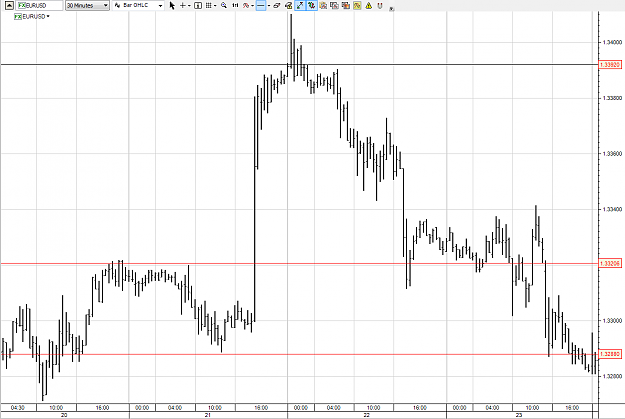Image resolution: width=625 pixels, height=419 pixels.
Task: Select the crosshair cursor tool
Action: click(183, 6)
